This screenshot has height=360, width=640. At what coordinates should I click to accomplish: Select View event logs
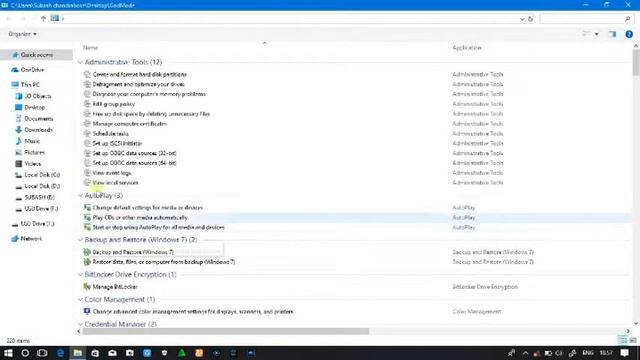tap(111, 173)
